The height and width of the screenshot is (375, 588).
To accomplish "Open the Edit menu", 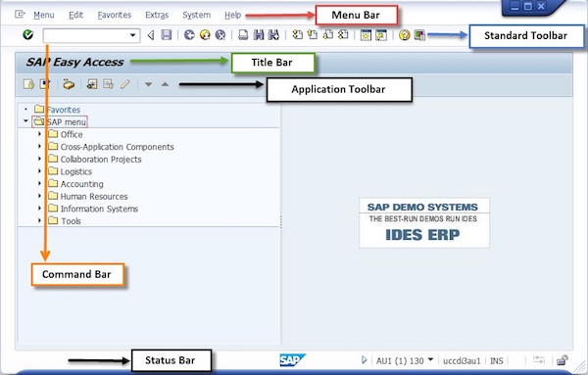I will (75, 15).
